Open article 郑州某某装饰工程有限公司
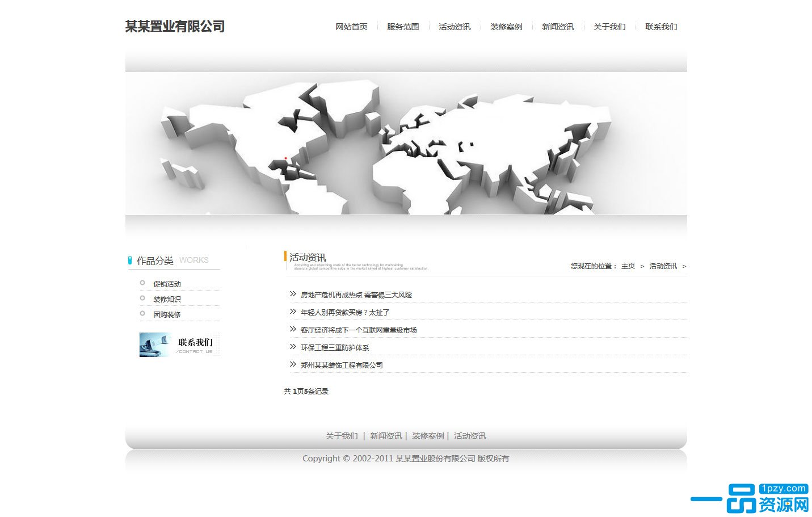 (x=342, y=365)
